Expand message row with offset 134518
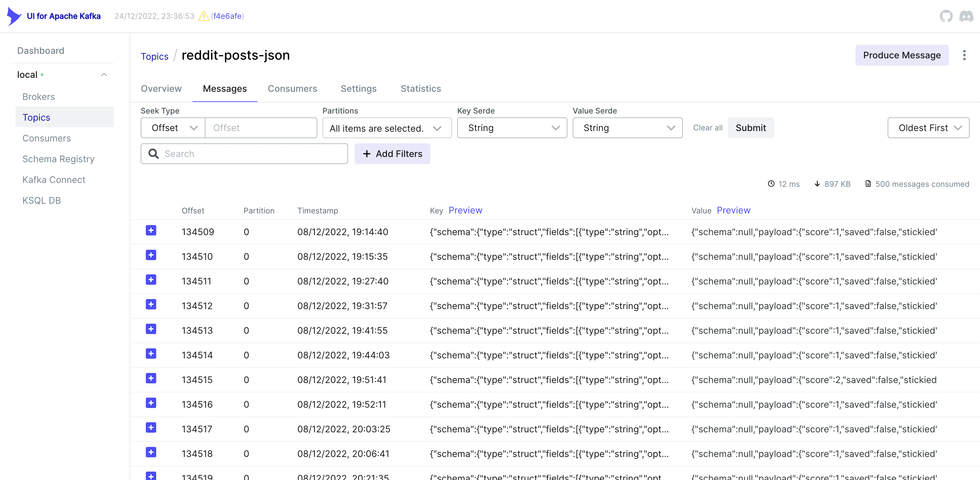 pos(151,452)
